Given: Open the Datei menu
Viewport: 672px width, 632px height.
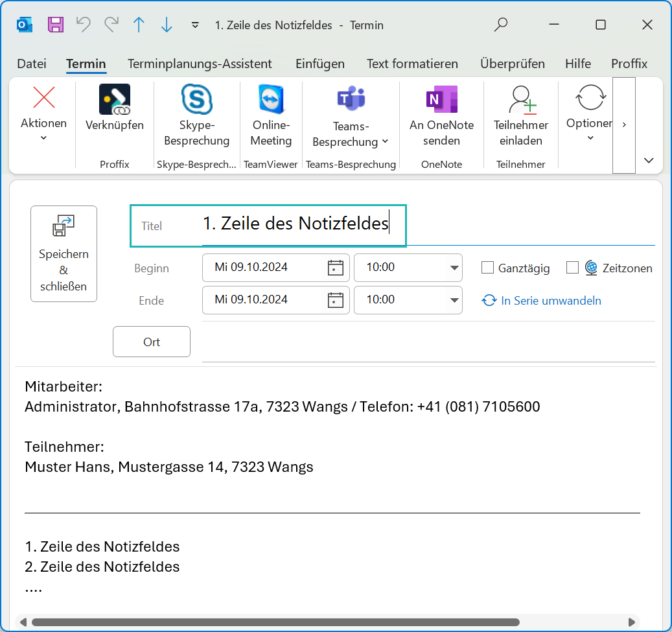Looking at the screenshot, I should click(x=31, y=64).
